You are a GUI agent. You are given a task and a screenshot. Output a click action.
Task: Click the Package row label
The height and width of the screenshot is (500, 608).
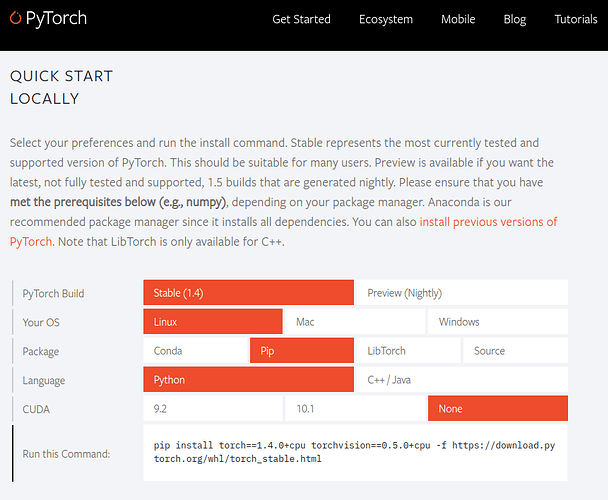coord(41,351)
